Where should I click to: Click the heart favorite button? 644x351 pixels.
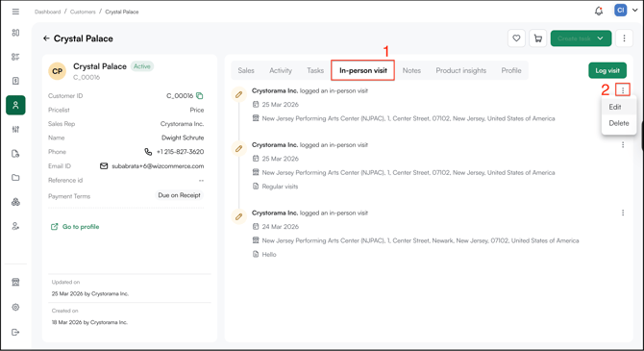[x=516, y=38]
